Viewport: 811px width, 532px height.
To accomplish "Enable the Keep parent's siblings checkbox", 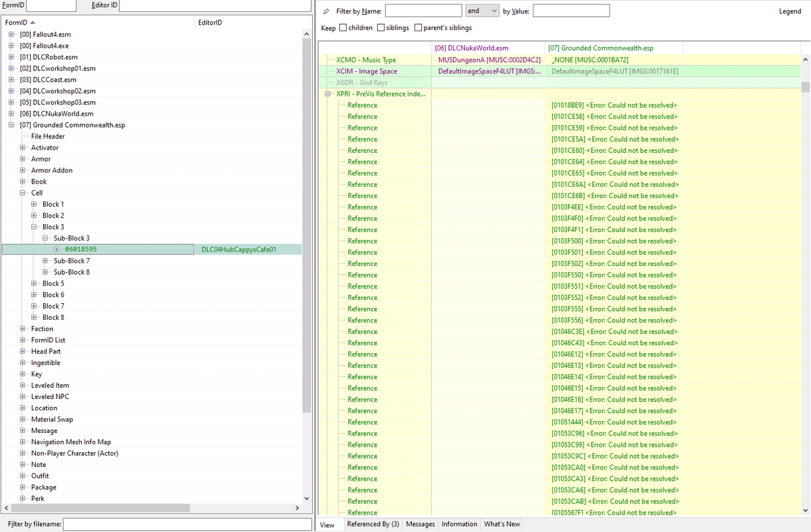I will (418, 28).
